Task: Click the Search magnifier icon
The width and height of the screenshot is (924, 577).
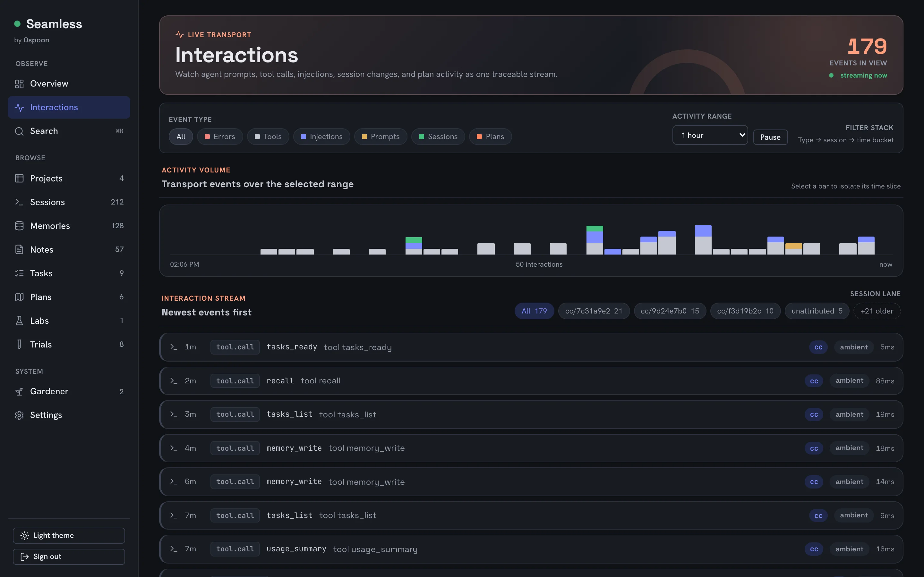Action: click(x=19, y=131)
